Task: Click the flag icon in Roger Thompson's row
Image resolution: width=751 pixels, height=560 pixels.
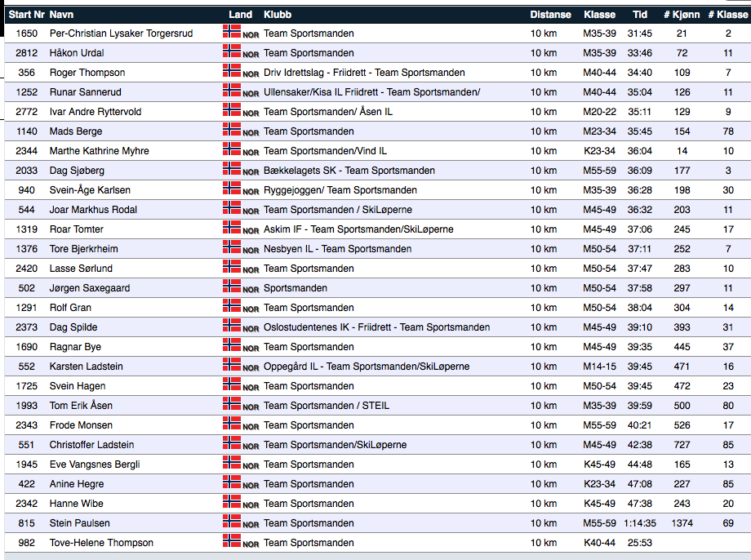Action: pyautogui.click(x=232, y=71)
